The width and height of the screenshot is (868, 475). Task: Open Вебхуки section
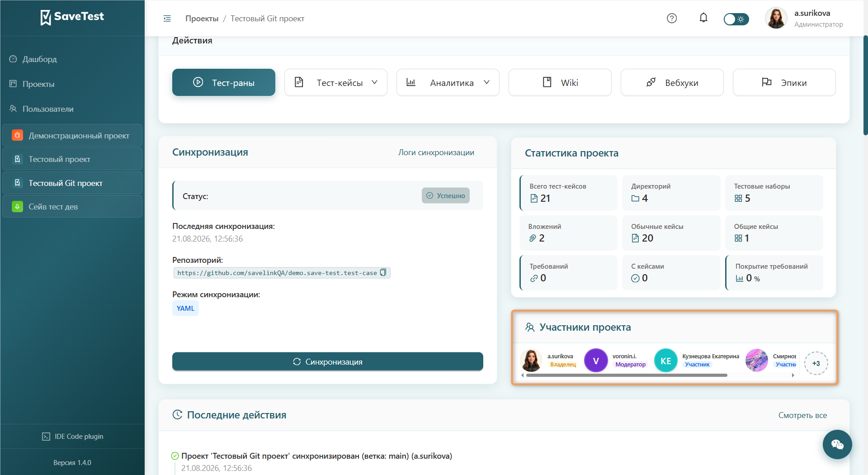click(x=672, y=82)
